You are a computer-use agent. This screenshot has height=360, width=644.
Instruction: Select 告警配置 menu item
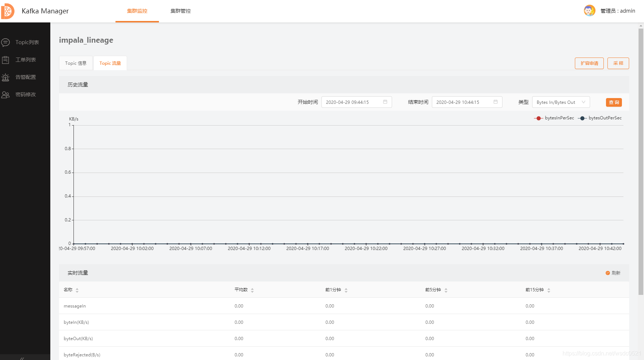(25, 77)
